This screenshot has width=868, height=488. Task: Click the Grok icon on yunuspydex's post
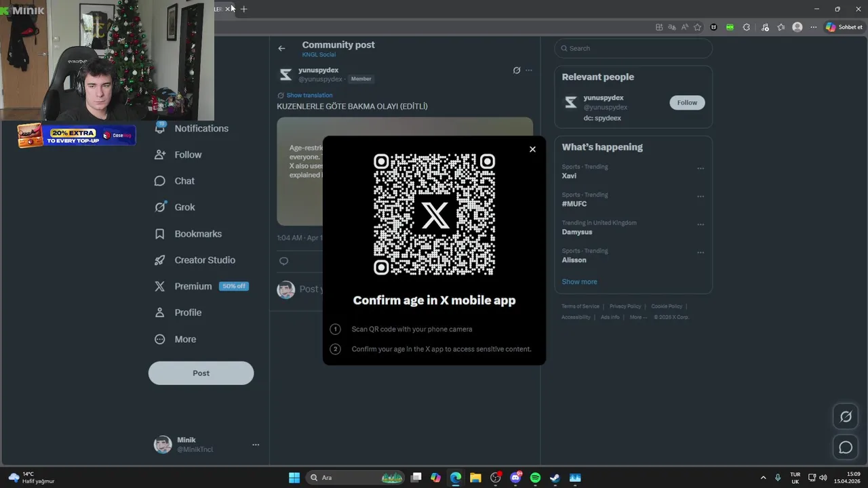pyautogui.click(x=517, y=70)
